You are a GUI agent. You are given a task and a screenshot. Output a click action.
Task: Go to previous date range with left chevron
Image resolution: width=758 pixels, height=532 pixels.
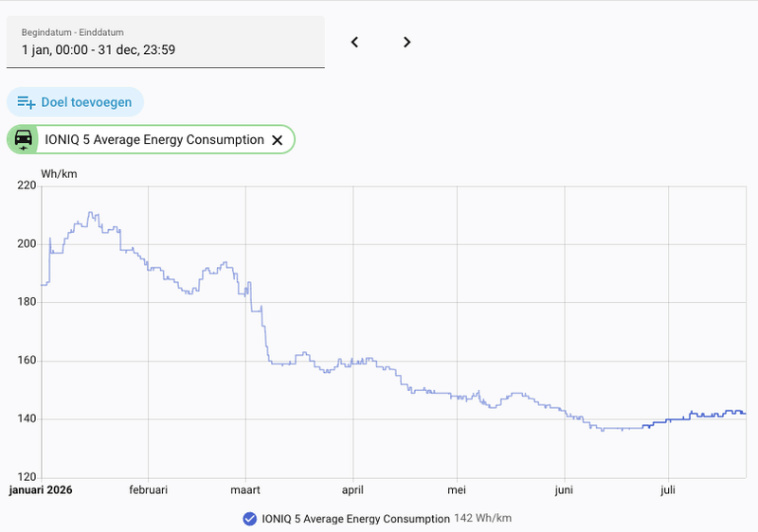click(354, 42)
